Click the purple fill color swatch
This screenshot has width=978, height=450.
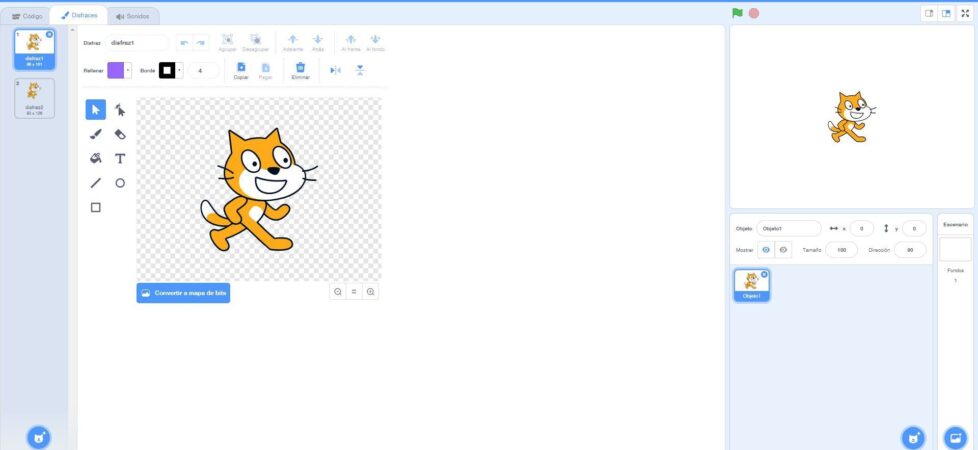point(116,71)
